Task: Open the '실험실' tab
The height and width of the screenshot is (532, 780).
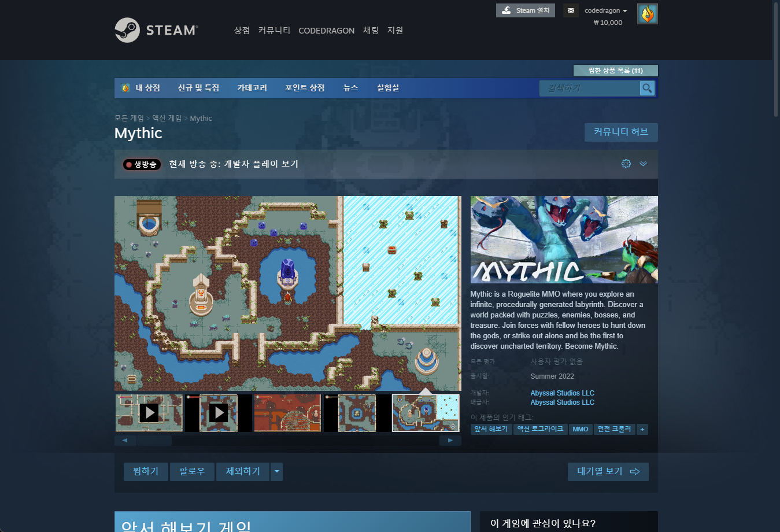Action: point(388,88)
